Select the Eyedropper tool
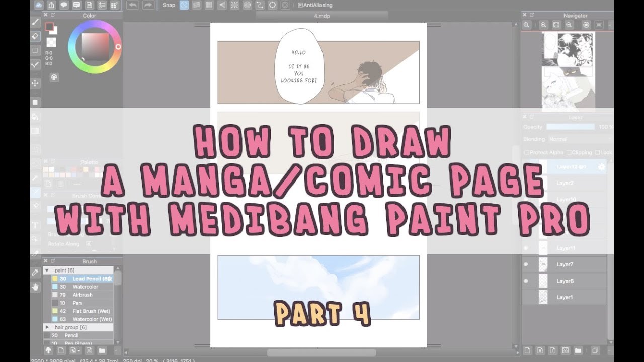The image size is (644, 362). 35,273
